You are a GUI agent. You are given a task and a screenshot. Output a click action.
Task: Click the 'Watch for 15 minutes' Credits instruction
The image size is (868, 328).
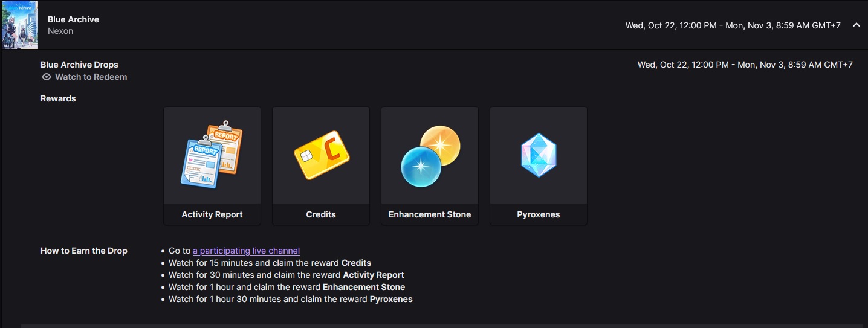tap(270, 263)
